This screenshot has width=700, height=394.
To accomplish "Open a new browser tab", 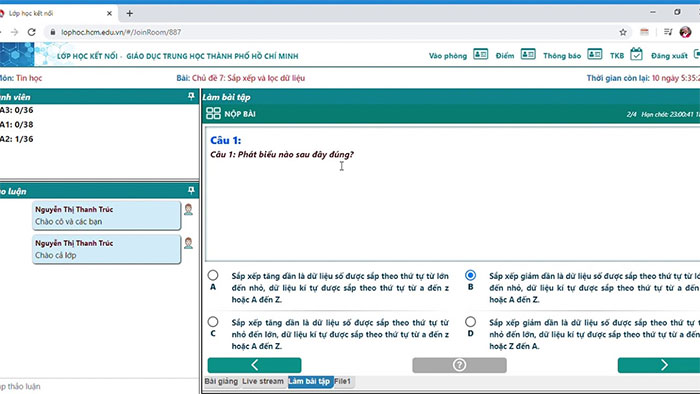I will (x=129, y=13).
